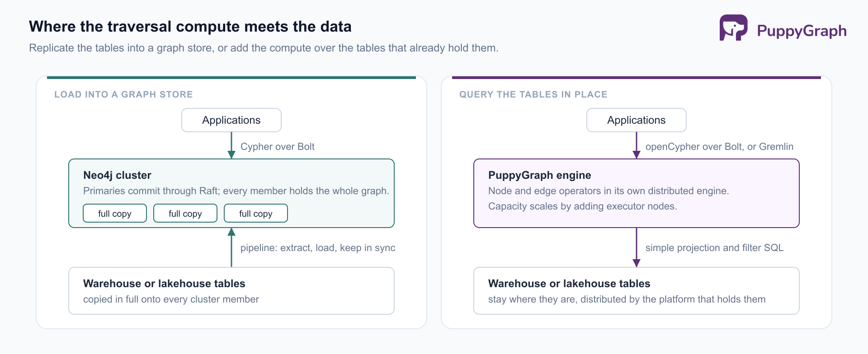Click the subtitle beginning 'Replicate the tables into a graph store'
This screenshot has height=354, width=868.
click(x=264, y=48)
